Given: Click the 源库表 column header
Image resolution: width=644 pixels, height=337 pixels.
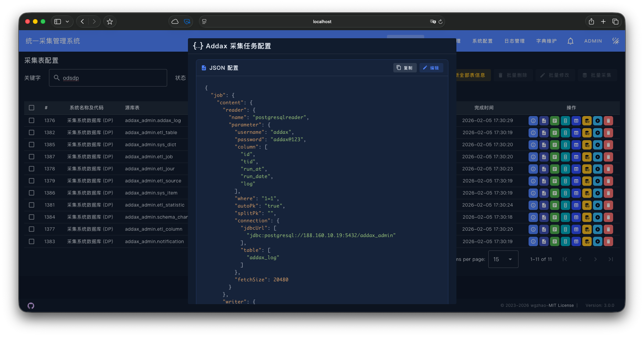Looking at the screenshot, I should [x=132, y=108].
